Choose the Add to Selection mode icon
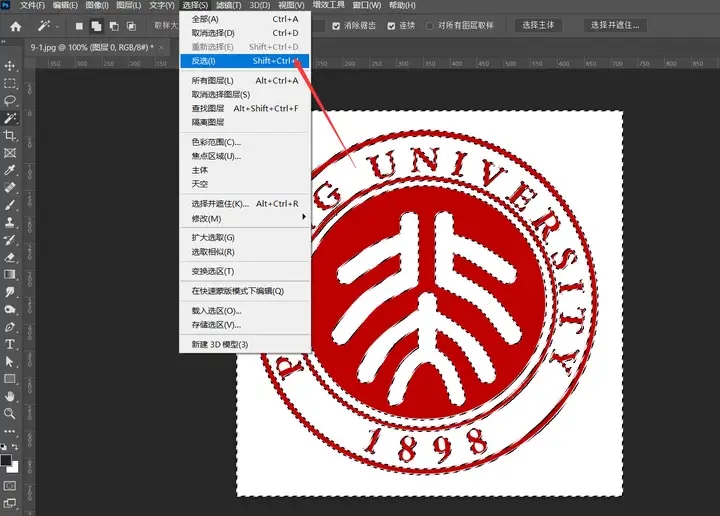720x516 pixels. click(x=96, y=26)
